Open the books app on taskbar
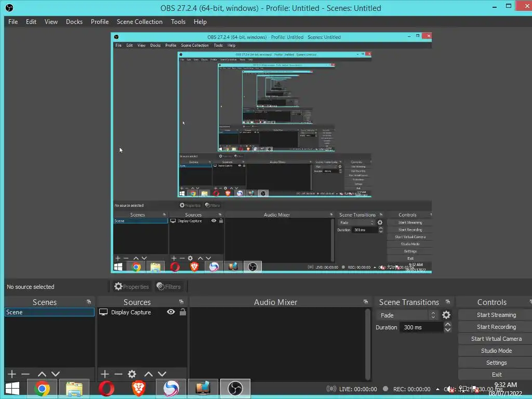The width and height of the screenshot is (532, 399). pos(203,389)
